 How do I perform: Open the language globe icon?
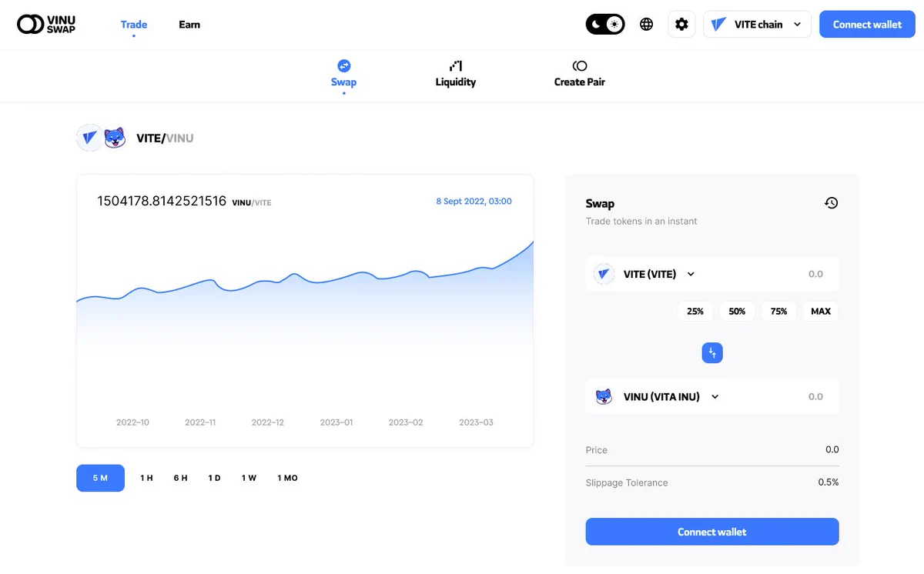click(x=647, y=25)
